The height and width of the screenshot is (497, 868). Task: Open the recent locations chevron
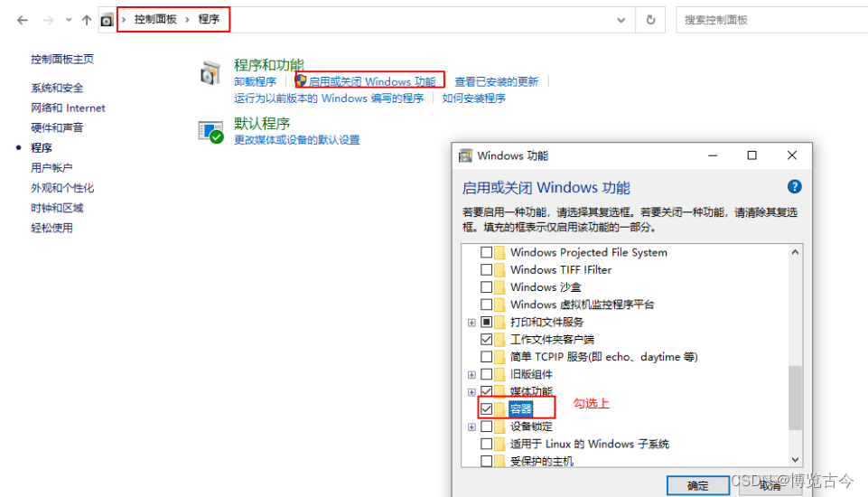click(69, 21)
